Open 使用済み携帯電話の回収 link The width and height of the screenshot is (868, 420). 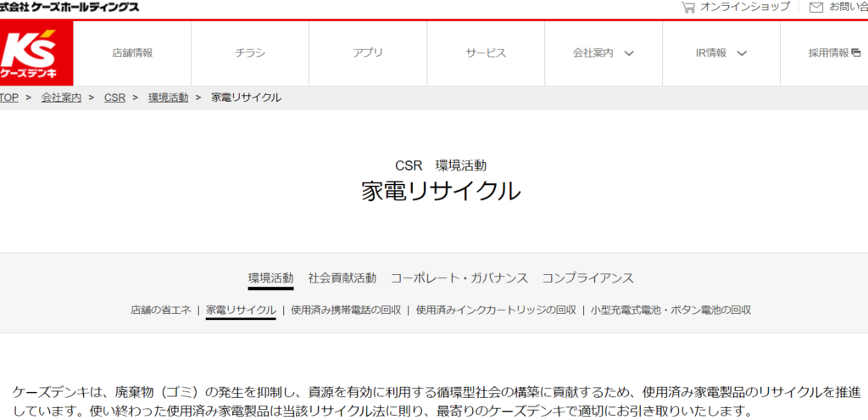pyautogui.click(x=346, y=310)
